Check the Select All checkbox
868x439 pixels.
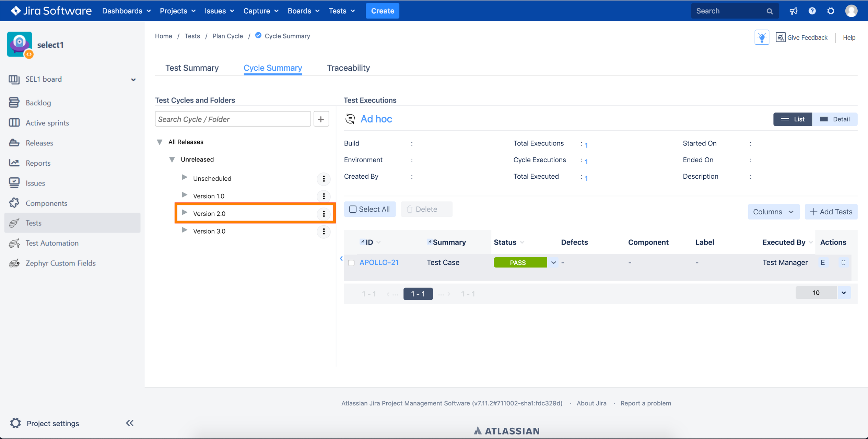point(352,209)
